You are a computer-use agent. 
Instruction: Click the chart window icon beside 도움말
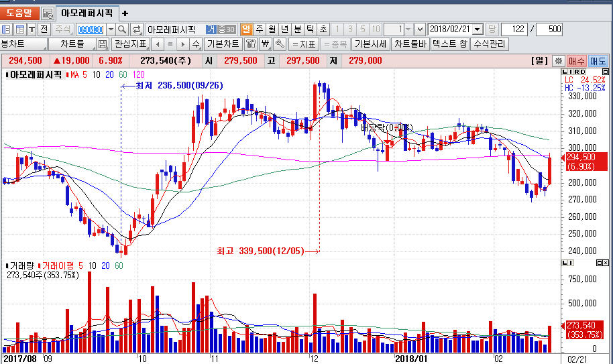tap(48, 13)
